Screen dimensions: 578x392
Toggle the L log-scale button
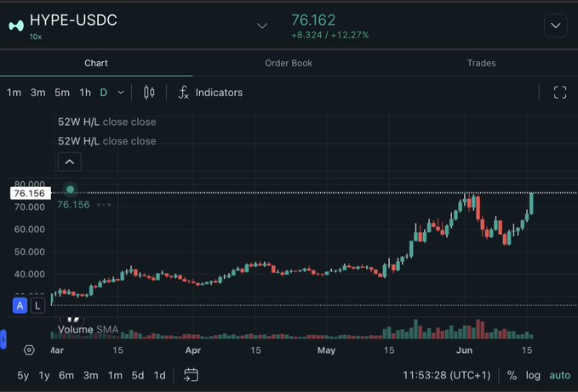[37, 305]
